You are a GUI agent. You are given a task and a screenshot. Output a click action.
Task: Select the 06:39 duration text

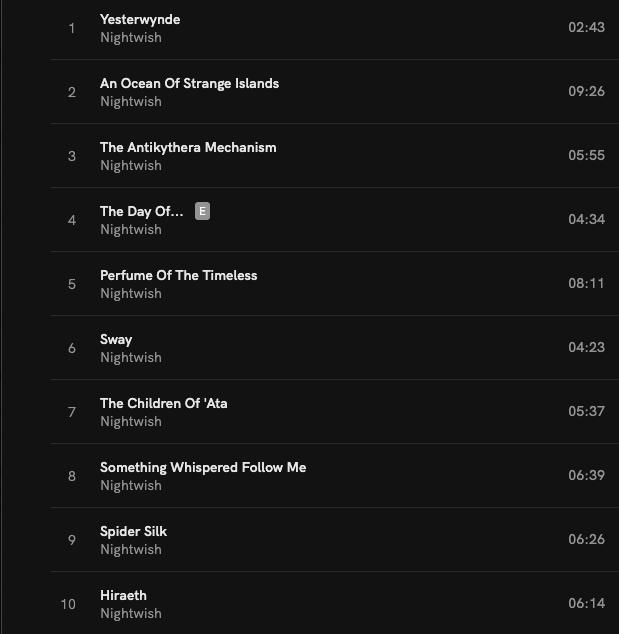pyautogui.click(x=586, y=476)
